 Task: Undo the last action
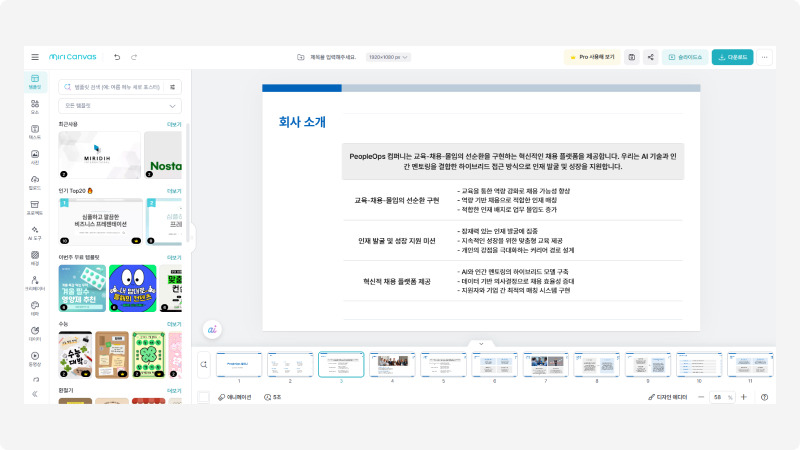(x=117, y=57)
